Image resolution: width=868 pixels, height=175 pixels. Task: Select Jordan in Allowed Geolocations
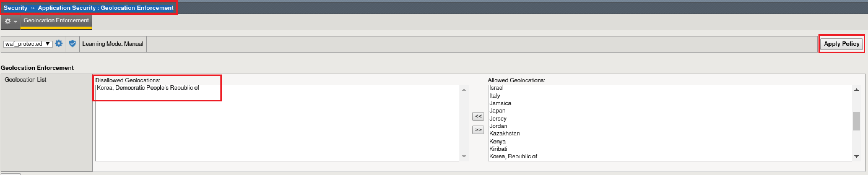pyautogui.click(x=498, y=126)
